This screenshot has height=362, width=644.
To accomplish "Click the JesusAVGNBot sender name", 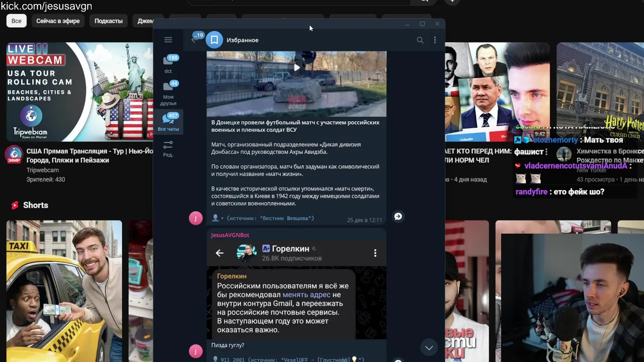I will [230, 235].
